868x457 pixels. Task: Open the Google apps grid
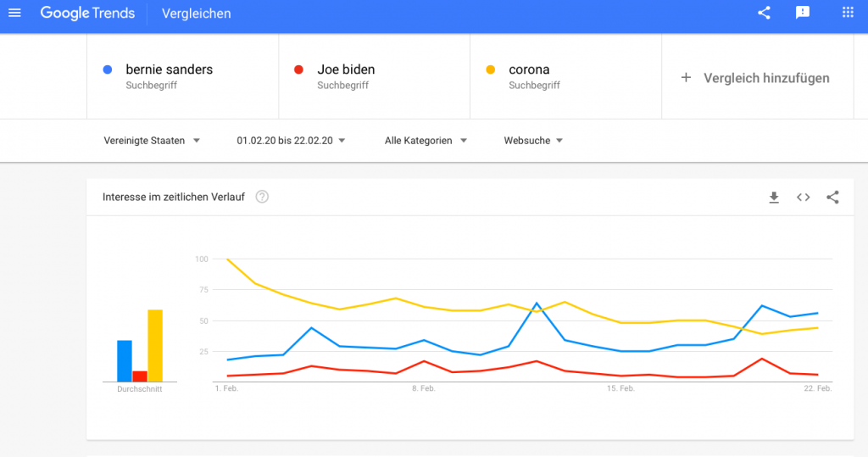click(x=848, y=12)
